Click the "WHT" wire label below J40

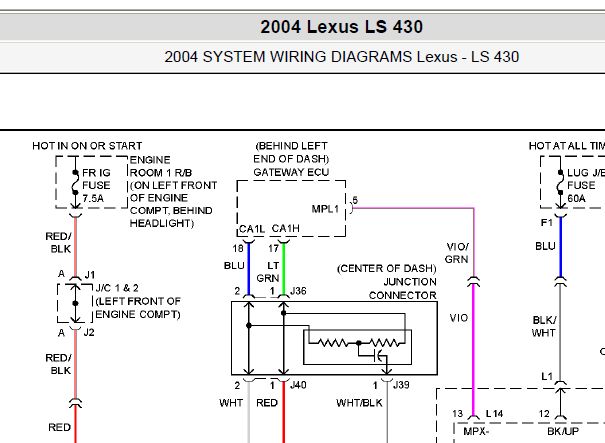point(231,403)
